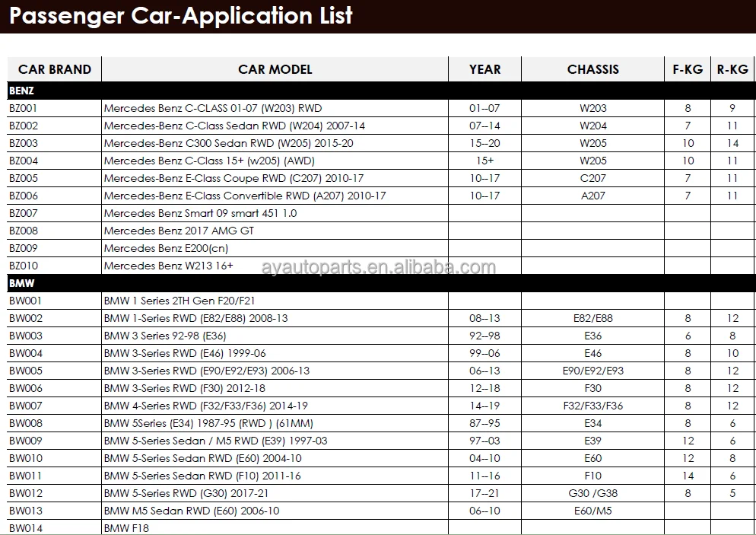Select the CAR MODEL column header
This screenshot has width=756, height=535.
tap(275, 69)
